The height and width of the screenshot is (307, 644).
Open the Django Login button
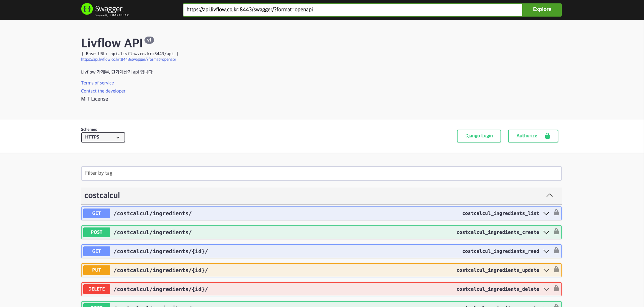479,136
